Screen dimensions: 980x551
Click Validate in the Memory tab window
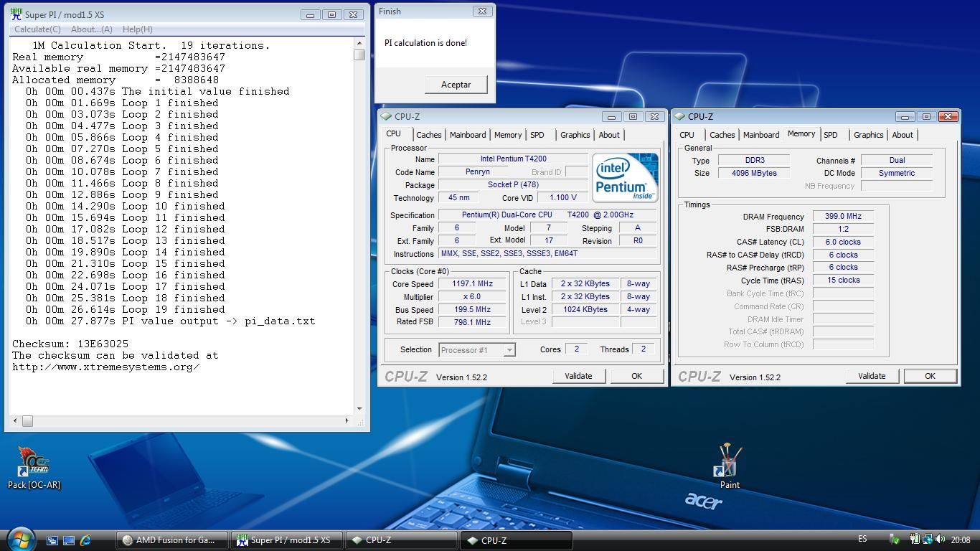pos(872,376)
